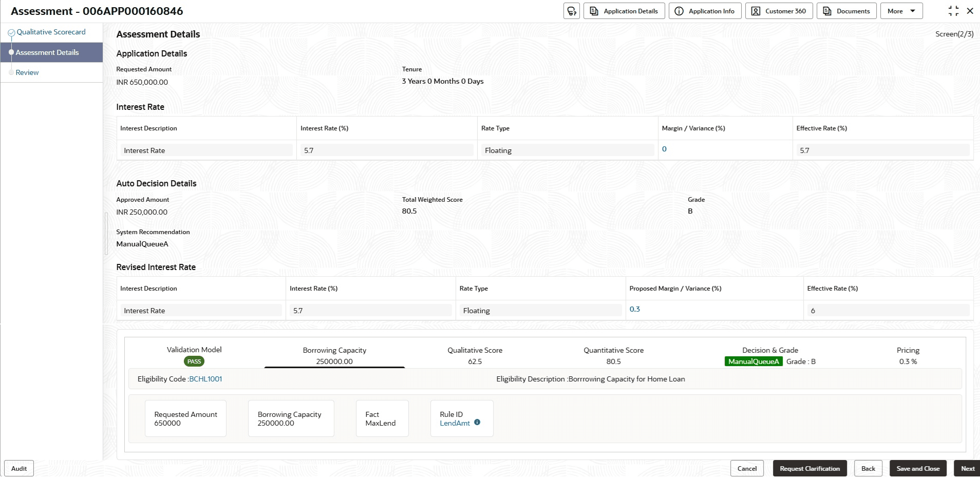Viewport: 980px width, 478px height.
Task: Open the Audit button
Action: tap(19, 468)
